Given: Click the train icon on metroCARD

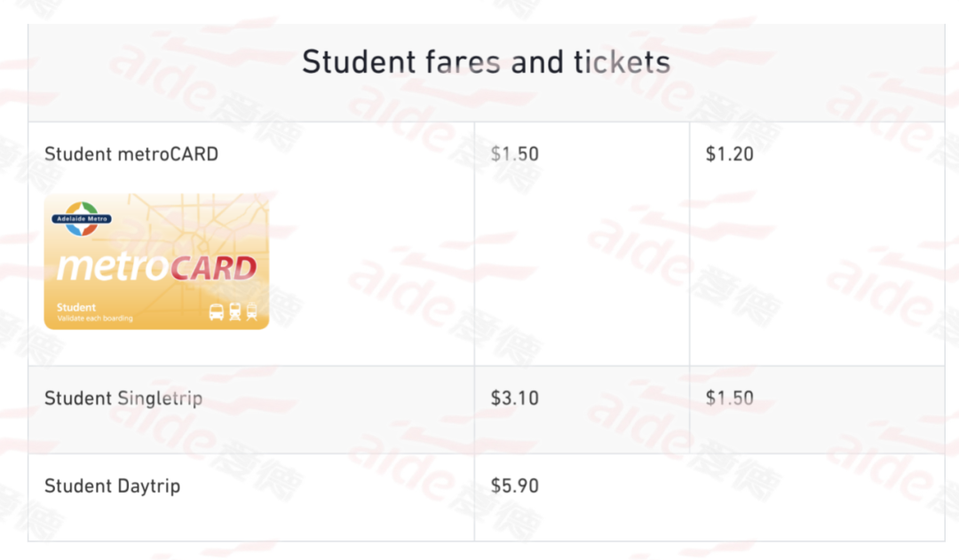Looking at the screenshot, I should click(x=234, y=312).
